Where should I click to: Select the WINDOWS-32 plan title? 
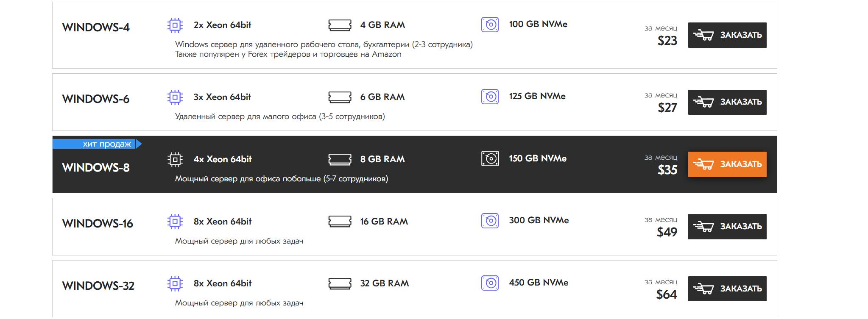pos(98,286)
